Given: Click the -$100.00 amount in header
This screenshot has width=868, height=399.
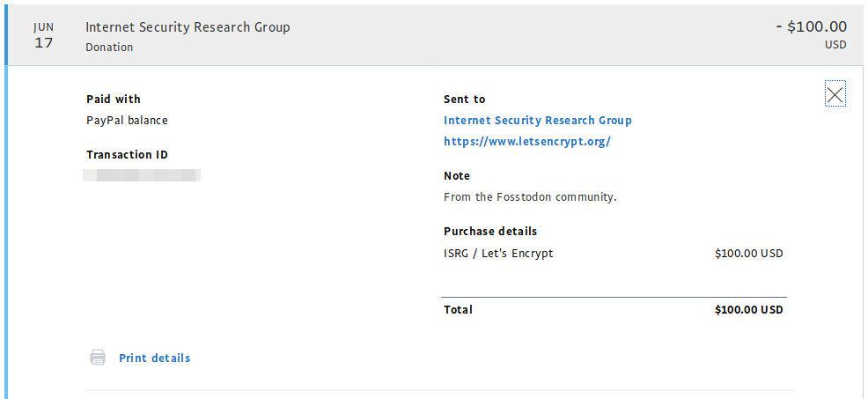Looking at the screenshot, I should point(811,26).
